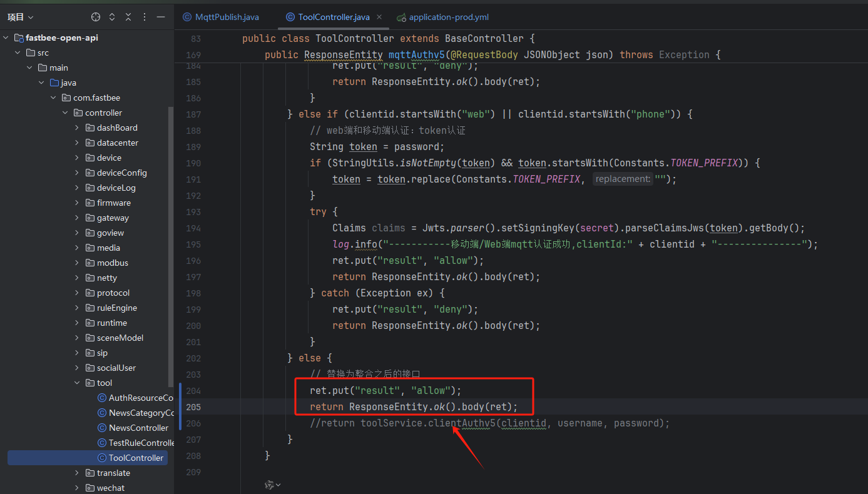
Task: Click the locate opened file target icon
Action: click(x=96, y=17)
